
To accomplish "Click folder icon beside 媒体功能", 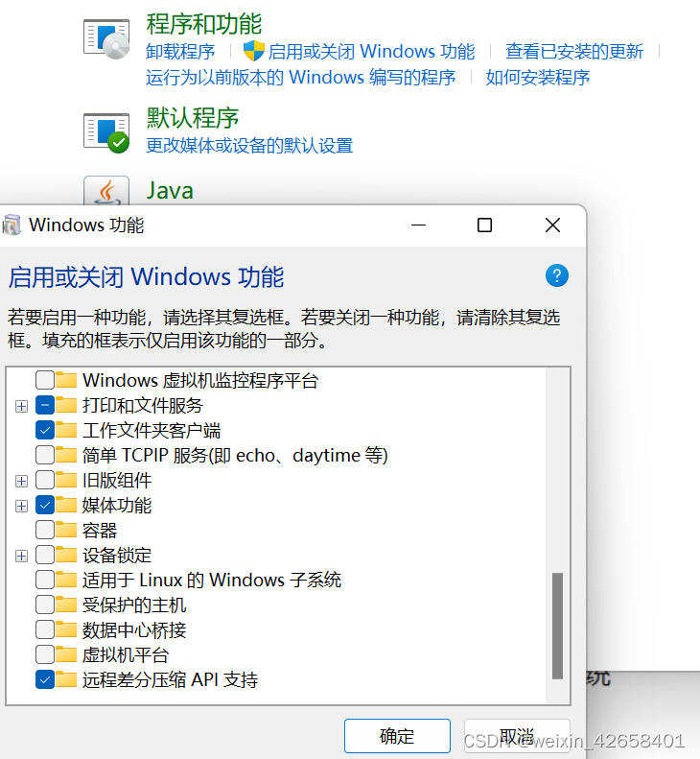I will click(x=66, y=505).
